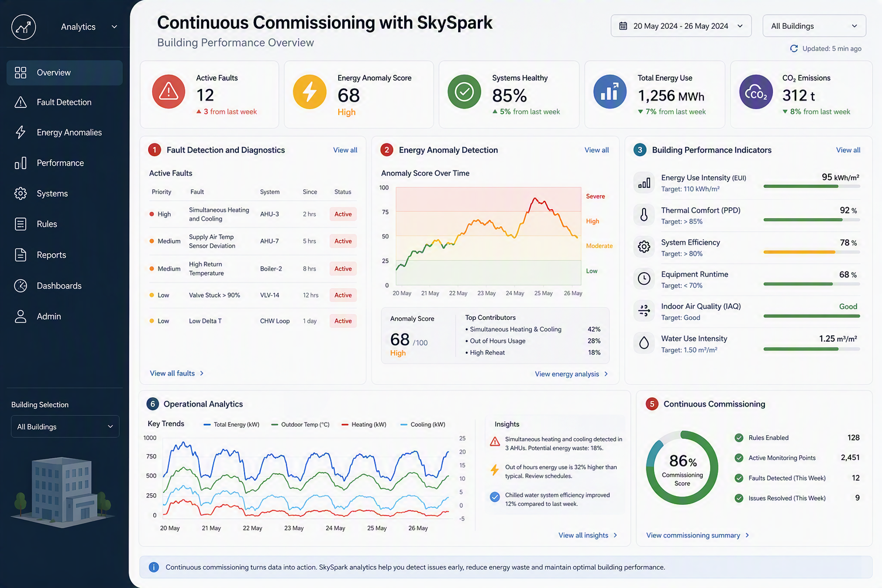Open the All Buildings dropdown in header
The image size is (882, 588).
814,26
